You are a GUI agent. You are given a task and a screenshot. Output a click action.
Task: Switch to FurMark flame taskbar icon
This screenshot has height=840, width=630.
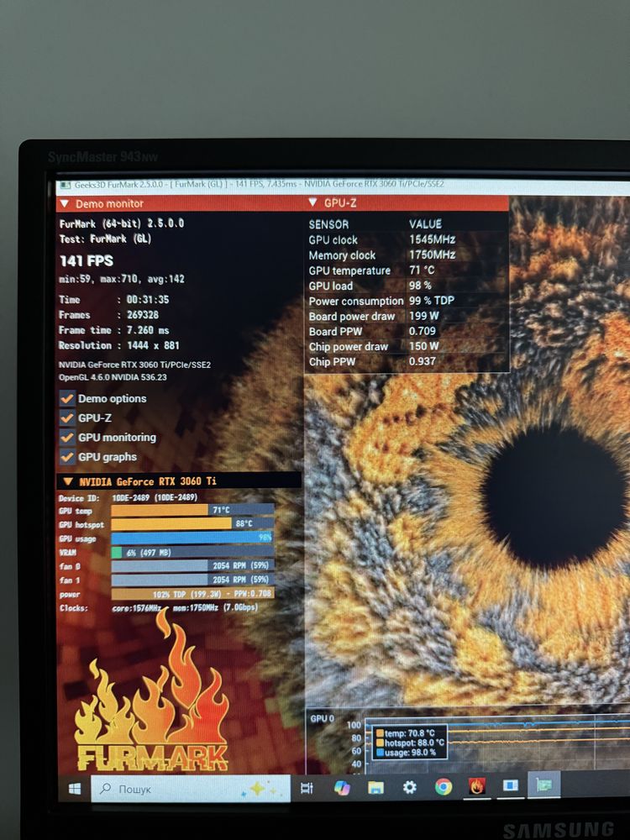click(x=477, y=786)
